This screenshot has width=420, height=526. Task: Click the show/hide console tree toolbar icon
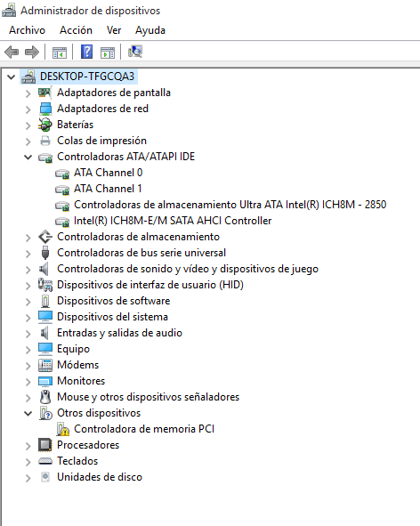pos(60,53)
